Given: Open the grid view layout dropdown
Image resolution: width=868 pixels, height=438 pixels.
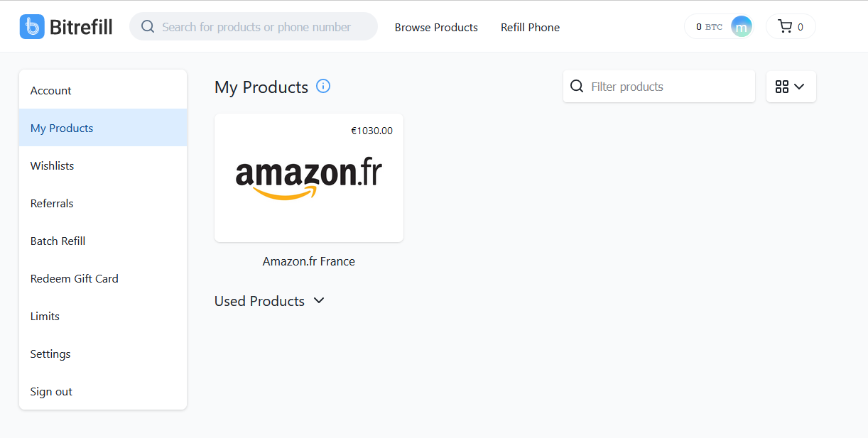Looking at the screenshot, I should click(791, 87).
